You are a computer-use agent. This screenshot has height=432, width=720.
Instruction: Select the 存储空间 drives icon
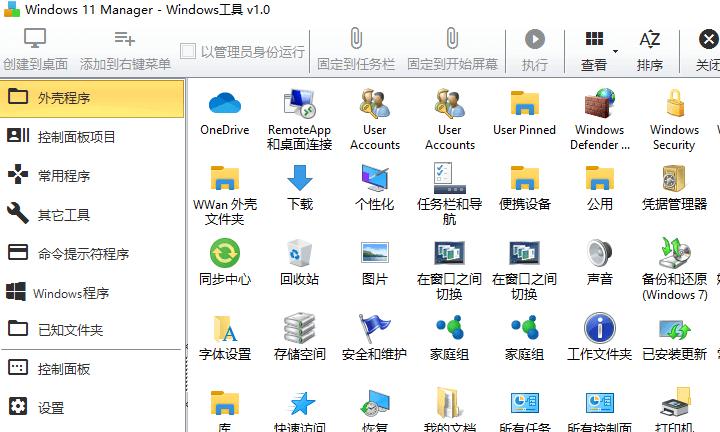pyautogui.click(x=299, y=329)
